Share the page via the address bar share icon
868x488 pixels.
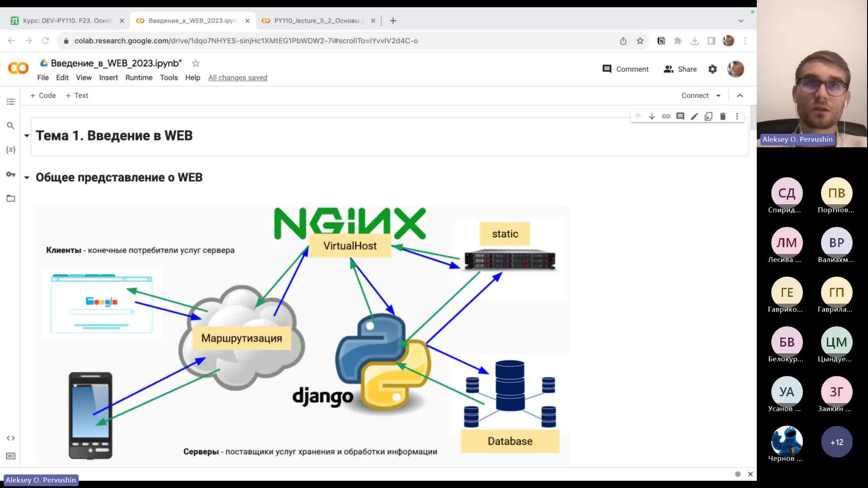pos(623,41)
